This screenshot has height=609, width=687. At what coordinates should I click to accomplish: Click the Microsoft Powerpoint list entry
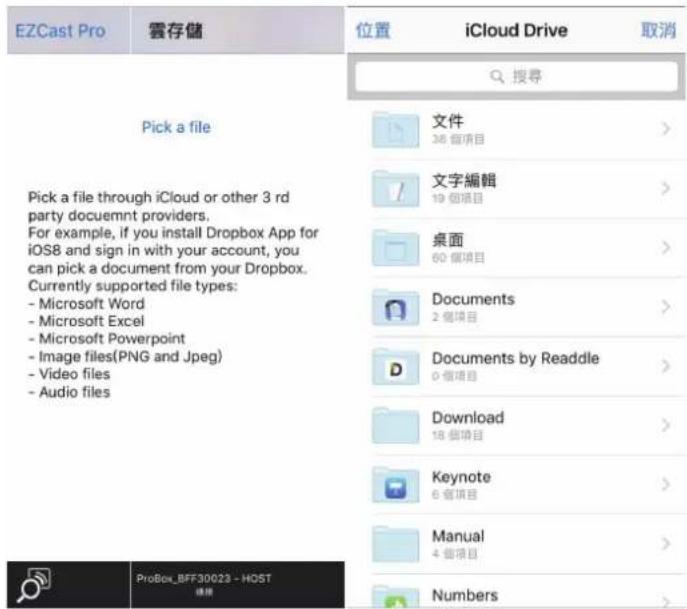[x=107, y=339]
